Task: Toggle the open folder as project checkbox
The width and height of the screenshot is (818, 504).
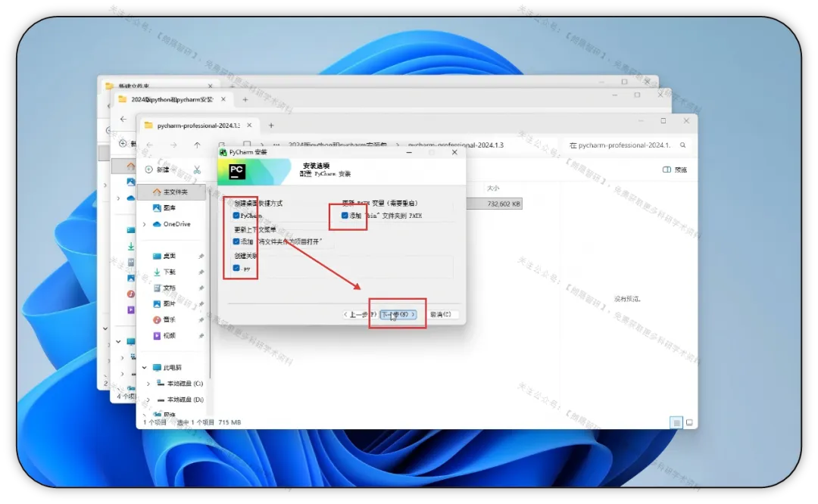Action: [x=236, y=241]
